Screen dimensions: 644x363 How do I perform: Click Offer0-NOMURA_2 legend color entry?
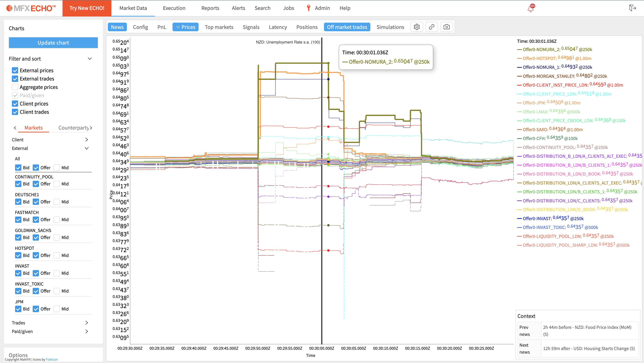[x=555, y=49]
